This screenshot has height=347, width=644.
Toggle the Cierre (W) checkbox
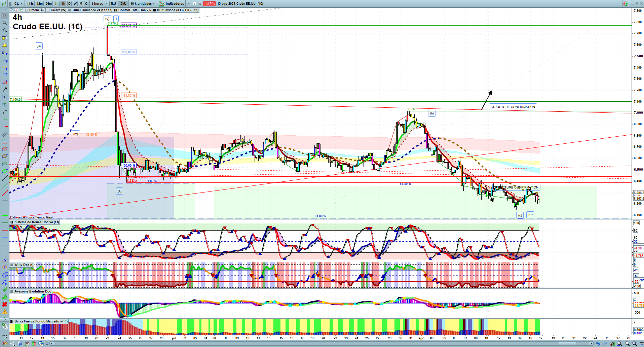coord(48,10)
